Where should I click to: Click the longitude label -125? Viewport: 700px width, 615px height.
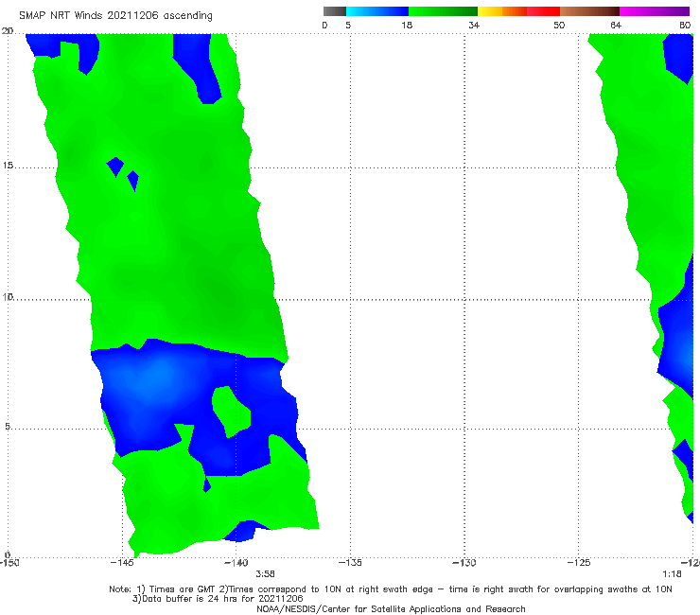point(579,563)
